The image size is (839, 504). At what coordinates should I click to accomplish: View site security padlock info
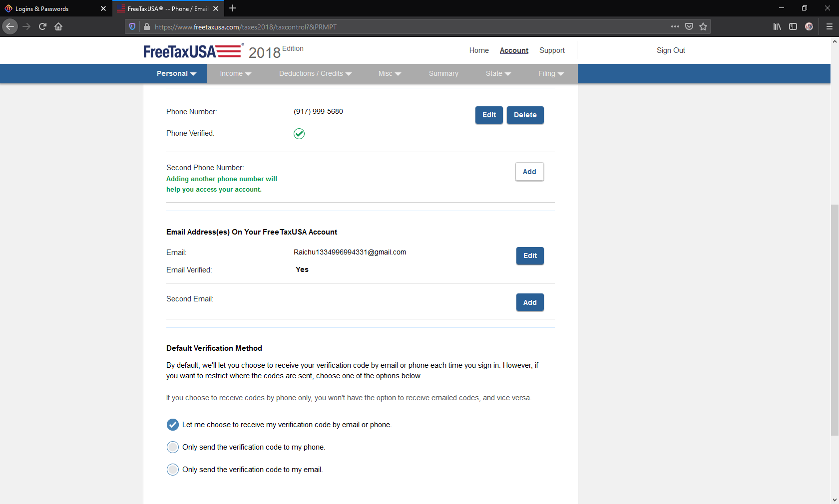click(146, 26)
